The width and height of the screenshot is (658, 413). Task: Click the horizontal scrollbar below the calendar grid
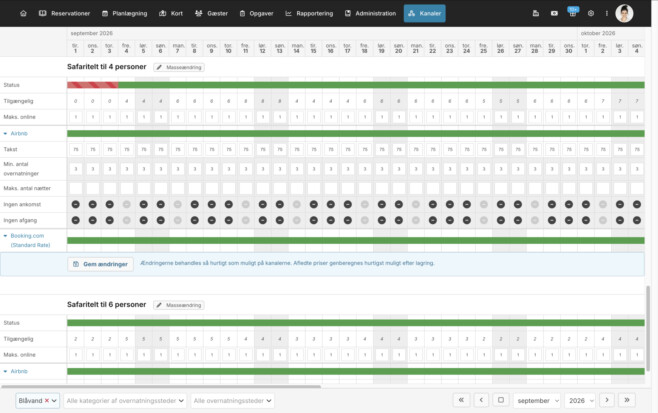click(161, 387)
